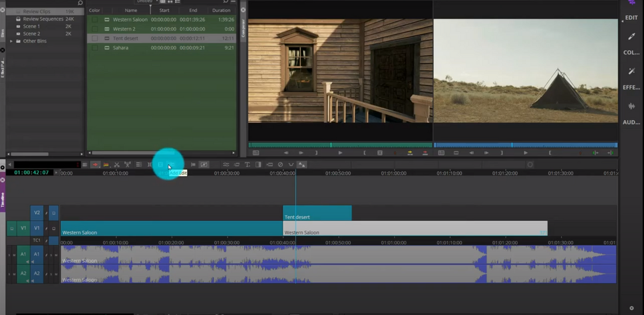The height and width of the screenshot is (315, 644).
Task: Open the pencil icon workspace in right sidebar
Action: click(x=632, y=36)
